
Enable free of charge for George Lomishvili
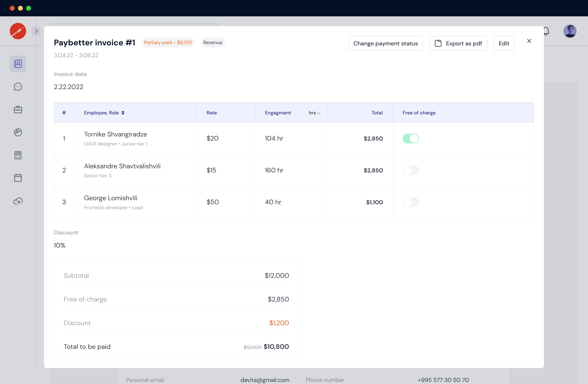pyautogui.click(x=411, y=202)
